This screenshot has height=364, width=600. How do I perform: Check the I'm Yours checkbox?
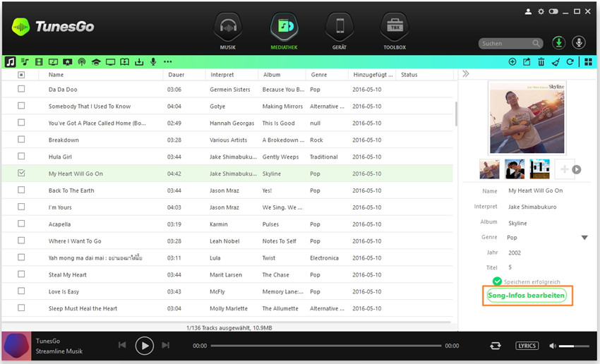[21, 207]
